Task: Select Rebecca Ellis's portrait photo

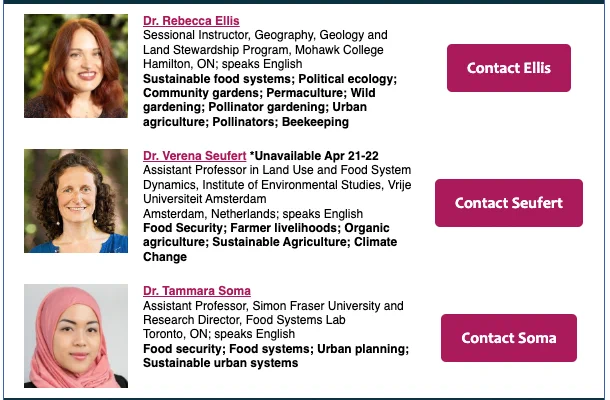Action: [76, 66]
